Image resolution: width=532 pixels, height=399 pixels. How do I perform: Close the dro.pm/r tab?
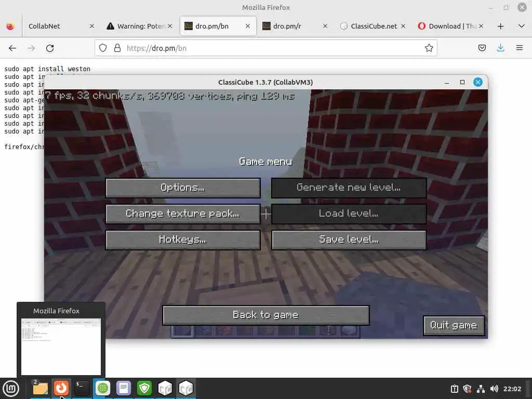tap(325, 26)
